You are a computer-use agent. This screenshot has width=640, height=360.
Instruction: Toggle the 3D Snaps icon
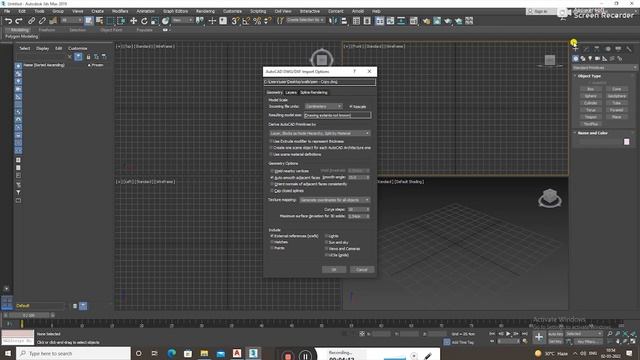click(x=236, y=21)
